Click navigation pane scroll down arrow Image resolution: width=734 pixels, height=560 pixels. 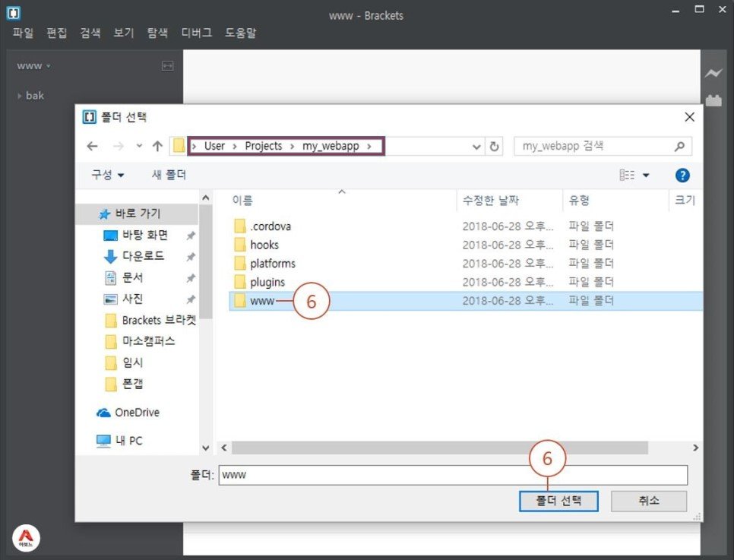click(205, 448)
